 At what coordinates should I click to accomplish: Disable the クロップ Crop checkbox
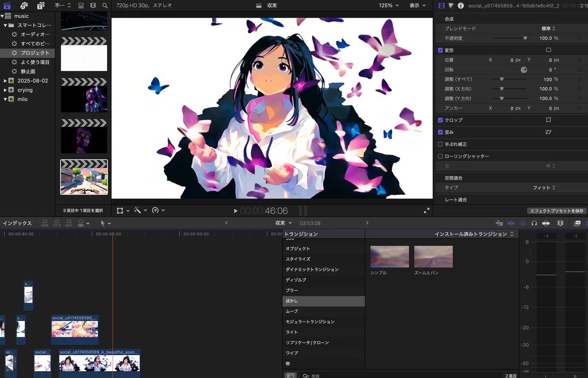(441, 120)
